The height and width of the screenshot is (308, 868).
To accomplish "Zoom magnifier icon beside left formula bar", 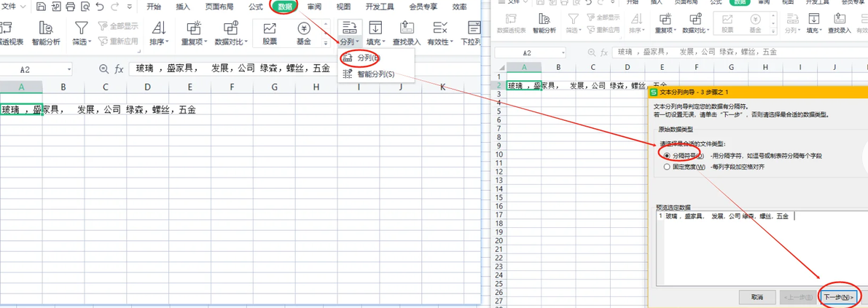I will [103, 68].
